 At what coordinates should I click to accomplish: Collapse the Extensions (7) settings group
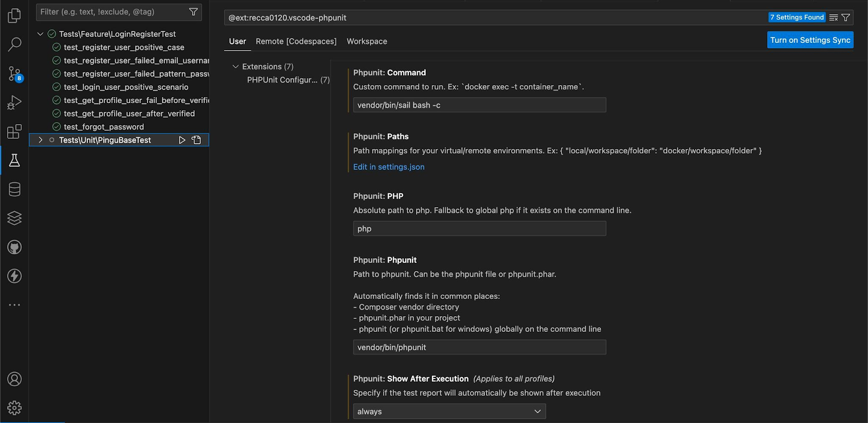[235, 67]
